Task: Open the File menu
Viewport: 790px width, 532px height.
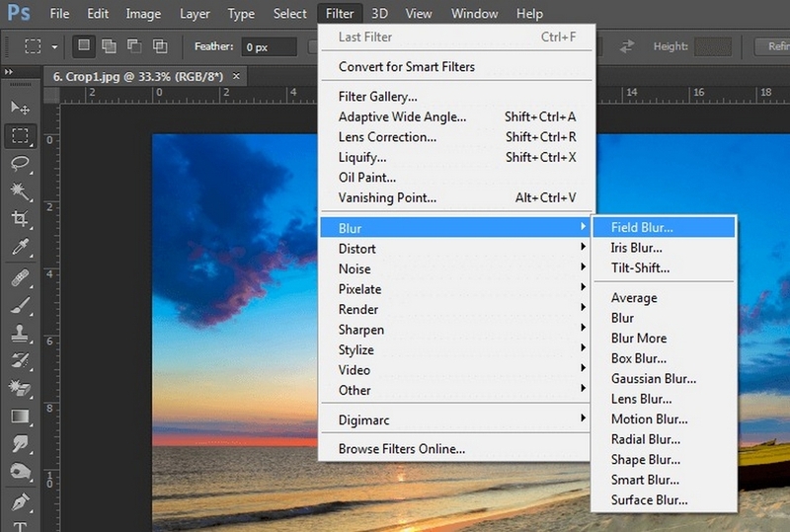Action: pos(59,14)
